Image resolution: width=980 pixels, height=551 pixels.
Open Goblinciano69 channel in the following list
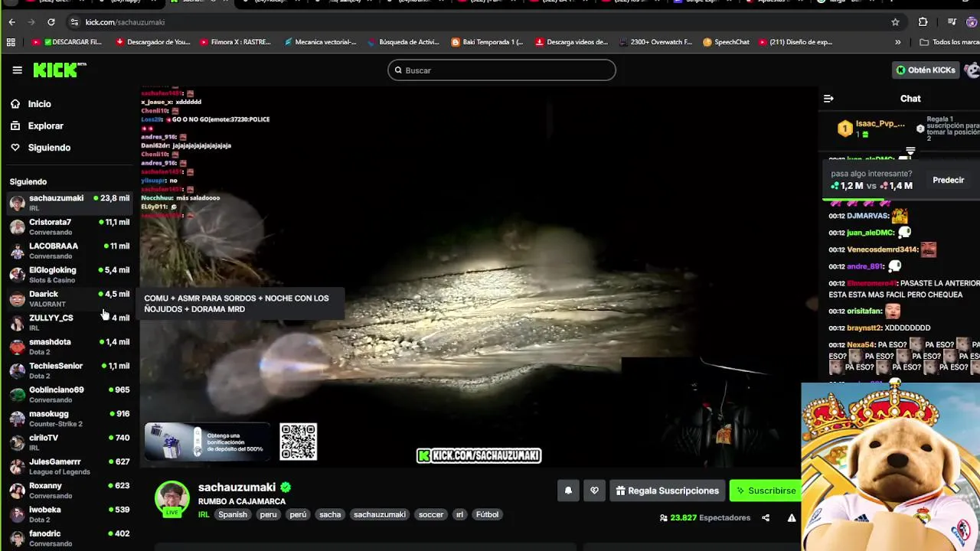coord(70,394)
